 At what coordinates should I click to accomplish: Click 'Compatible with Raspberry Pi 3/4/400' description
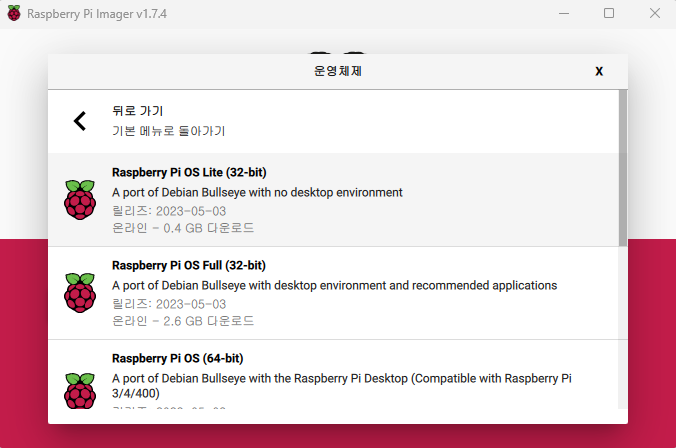pyautogui.click(x=342, y=386)
